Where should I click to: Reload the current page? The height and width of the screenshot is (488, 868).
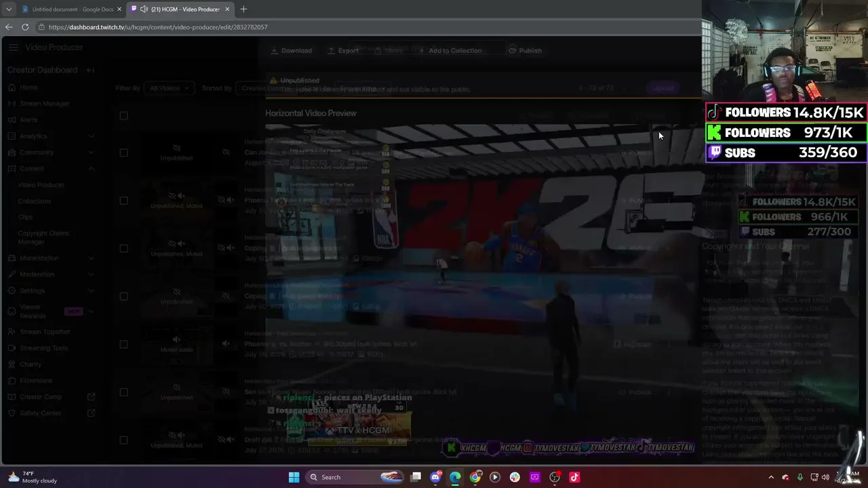[x=25, y=27]
